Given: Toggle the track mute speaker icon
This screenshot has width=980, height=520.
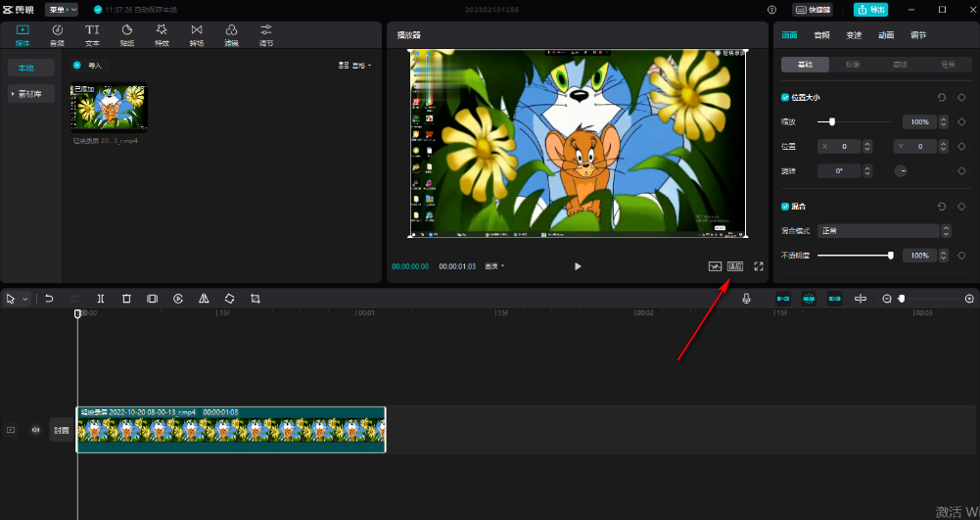Looking at the screenshot, I should pos(35,430).
